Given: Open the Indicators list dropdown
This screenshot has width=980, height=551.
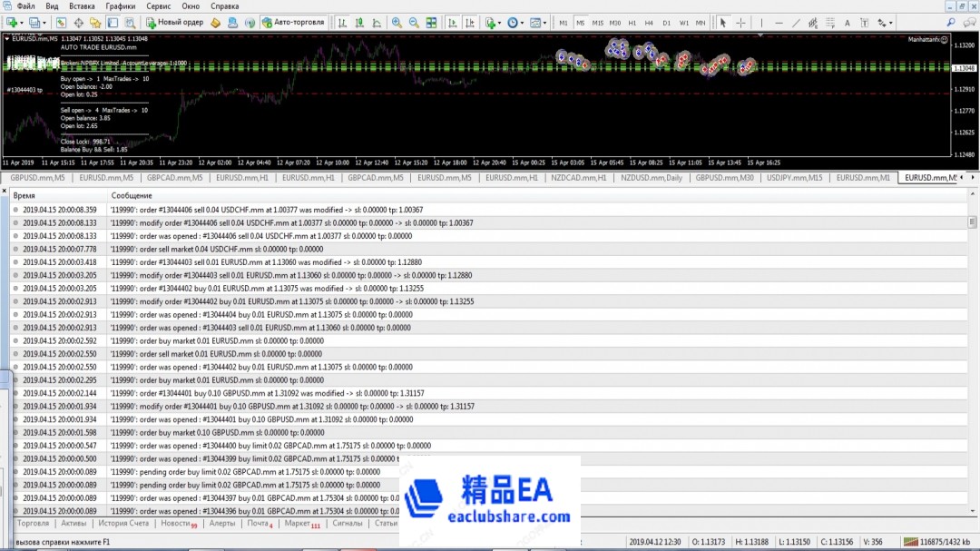Looking at the screenshot, I should (x=493, y=23).
